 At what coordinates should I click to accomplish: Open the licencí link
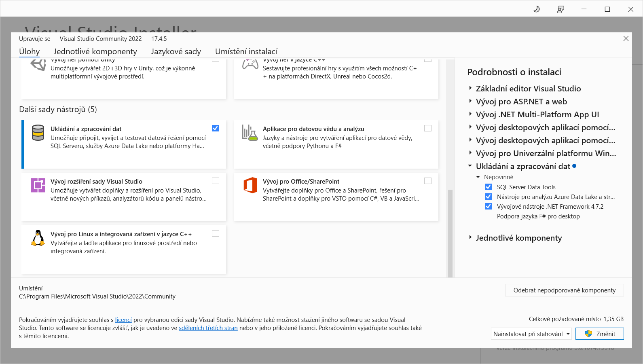[123, 320]
